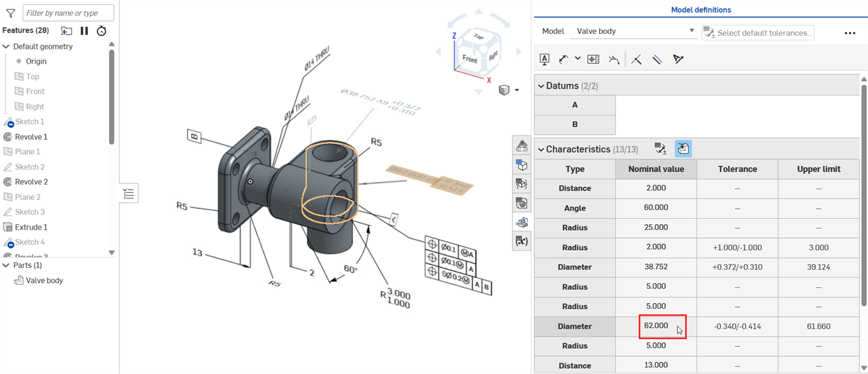Viewport: 868px width, 374px height.
Task: Open the three-dot more options menu
Action: (x=849, y=32)
